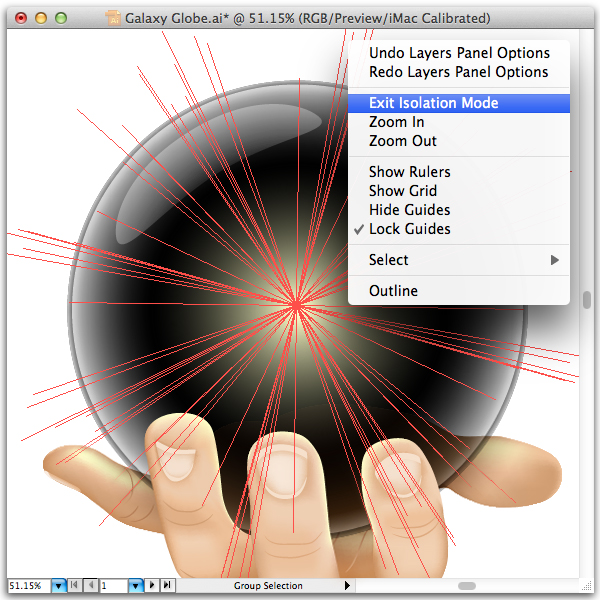Choose Show Rulers option
The image size is (600, 600).
click(x=459, y=172)
